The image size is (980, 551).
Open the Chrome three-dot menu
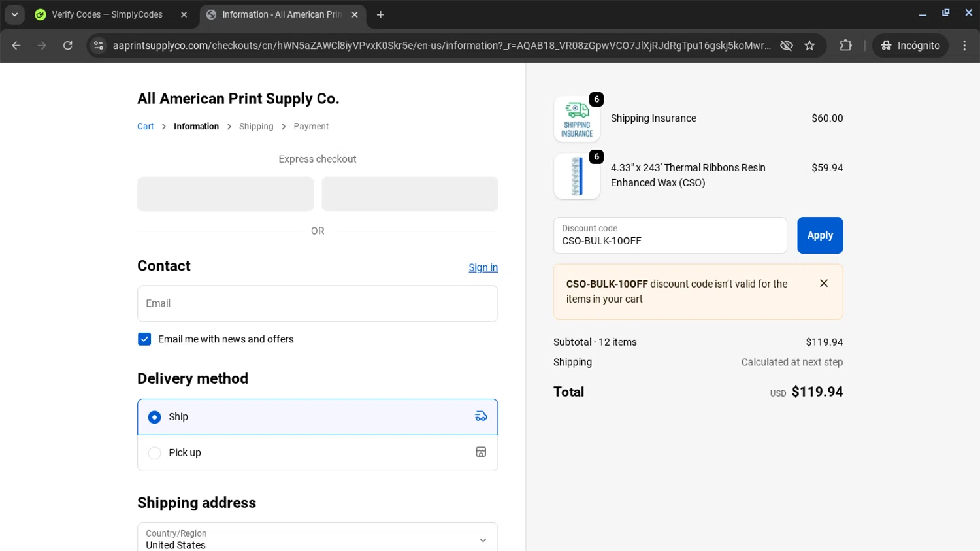(964, 46)
